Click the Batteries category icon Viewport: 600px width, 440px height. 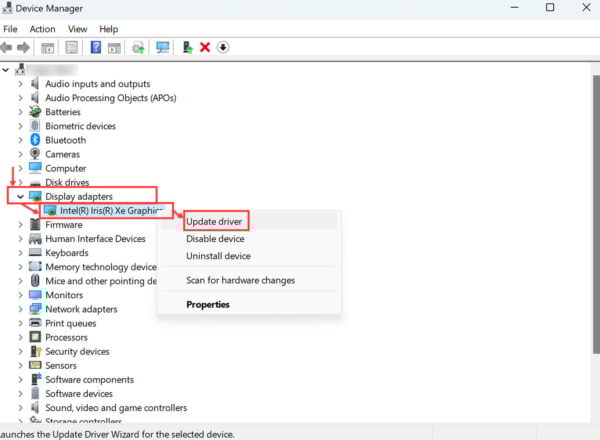pos(35,112)
